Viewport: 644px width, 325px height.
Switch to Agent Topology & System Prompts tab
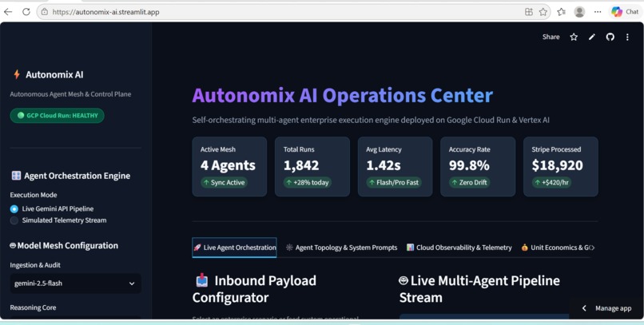coord(341,248)
